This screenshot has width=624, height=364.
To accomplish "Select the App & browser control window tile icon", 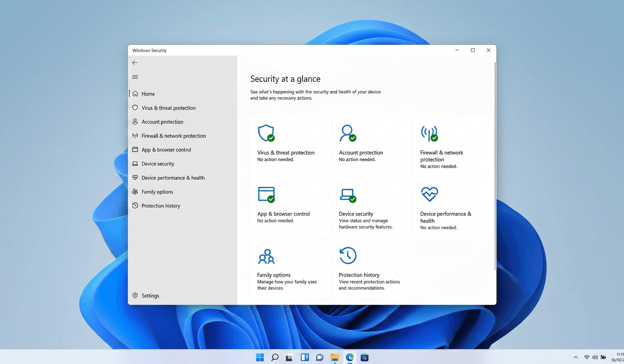I will point(266,194).
